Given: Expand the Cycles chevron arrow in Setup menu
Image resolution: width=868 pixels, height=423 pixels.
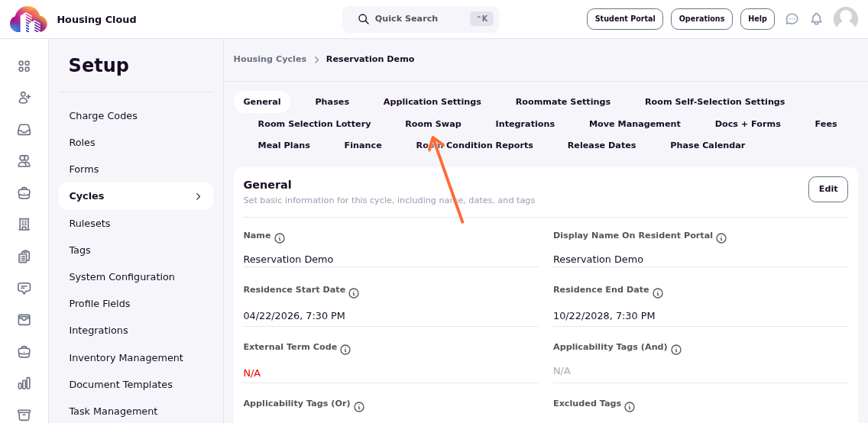Looking at the screenshot, I should click(x=198, y=196).
